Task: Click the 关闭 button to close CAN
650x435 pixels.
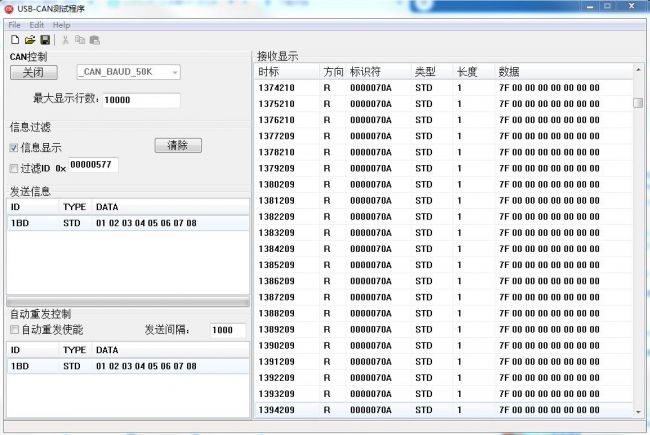Action: pyautogui.click(x=34, y=73)
